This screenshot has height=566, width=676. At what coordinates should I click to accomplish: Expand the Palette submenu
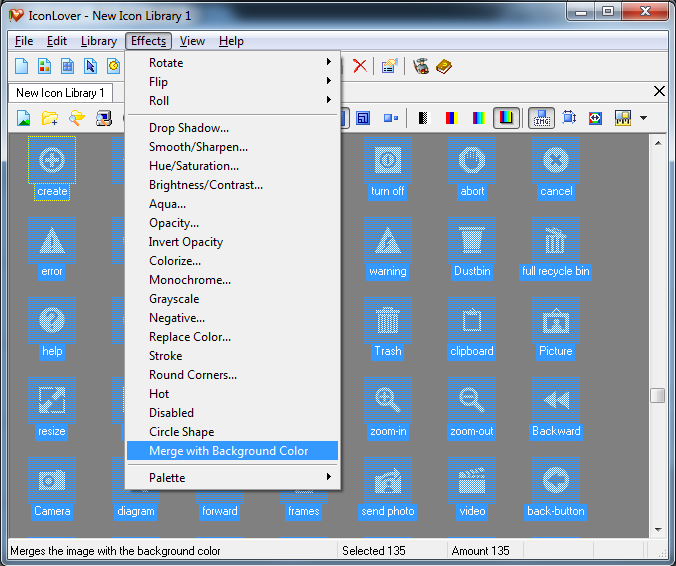click(x=232, y=477)
